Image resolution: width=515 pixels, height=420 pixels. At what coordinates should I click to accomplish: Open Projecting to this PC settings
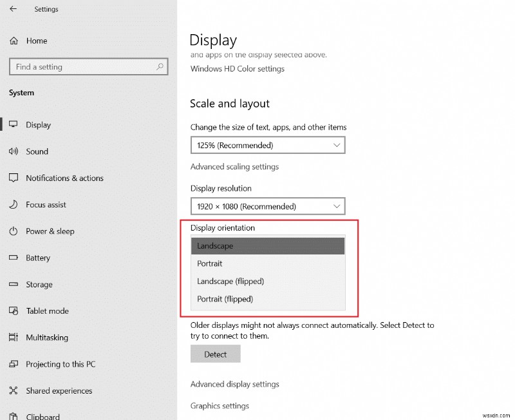(14, 364)
